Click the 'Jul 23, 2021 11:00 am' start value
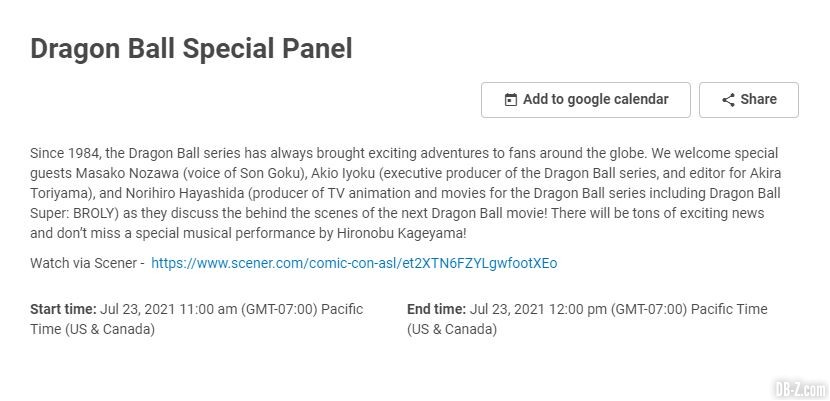830x401 pixels. (168, 309)
